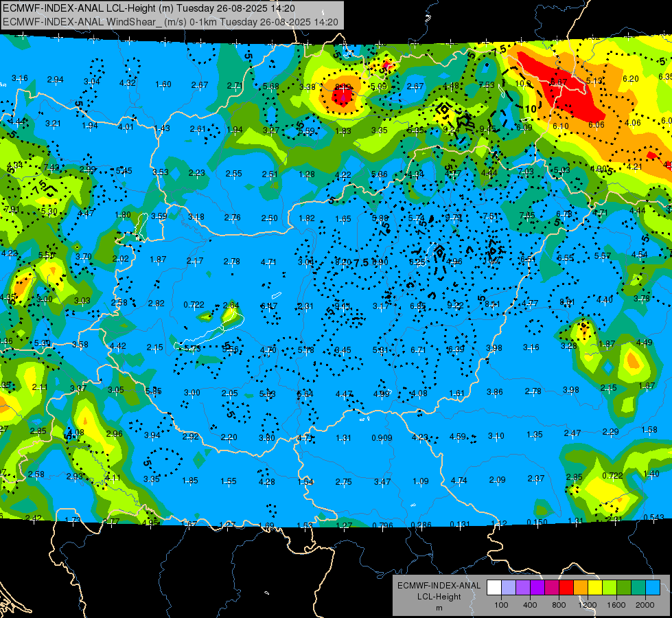Click the grid value 4.28
This screenshot has height=618, width=672.
click(x=267, y=481)
